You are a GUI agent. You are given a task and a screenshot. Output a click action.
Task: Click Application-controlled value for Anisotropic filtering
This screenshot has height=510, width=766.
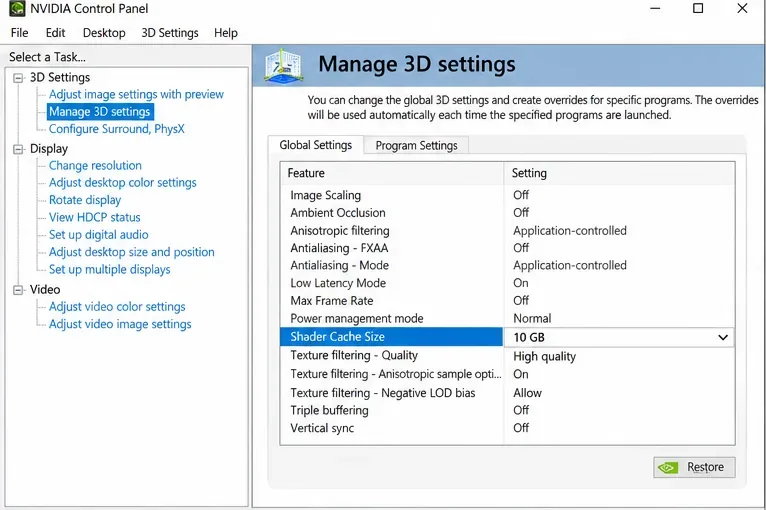tap(570, 231)
